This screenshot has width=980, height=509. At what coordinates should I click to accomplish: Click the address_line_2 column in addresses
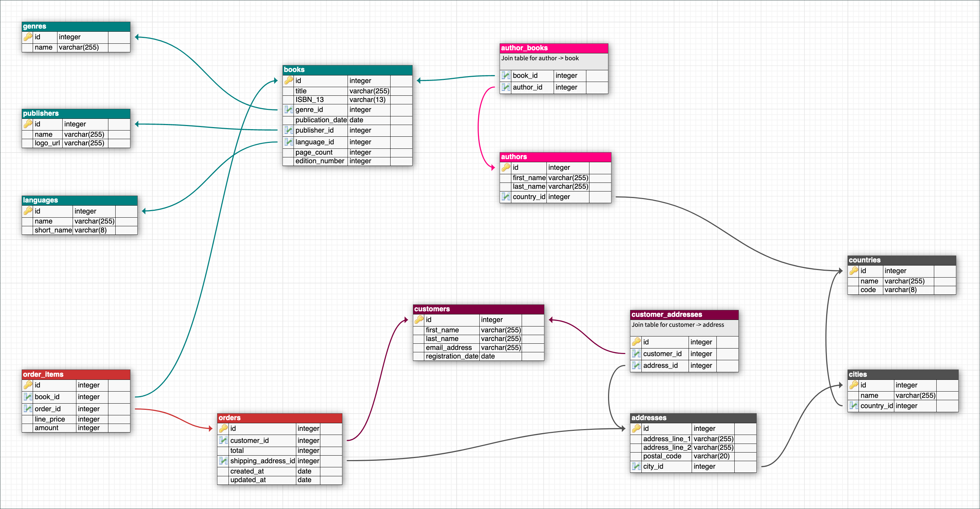[x=693, y=447]
